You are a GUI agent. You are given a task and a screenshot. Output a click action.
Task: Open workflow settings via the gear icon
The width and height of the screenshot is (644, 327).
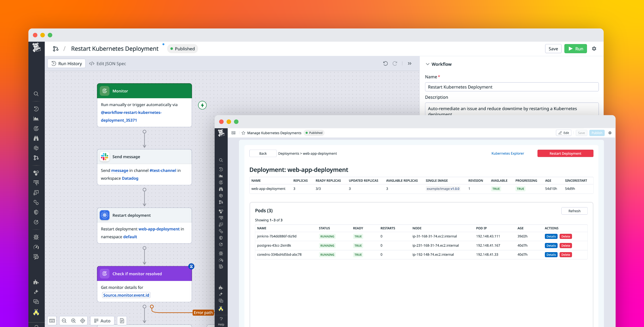[x=594, y=49]
